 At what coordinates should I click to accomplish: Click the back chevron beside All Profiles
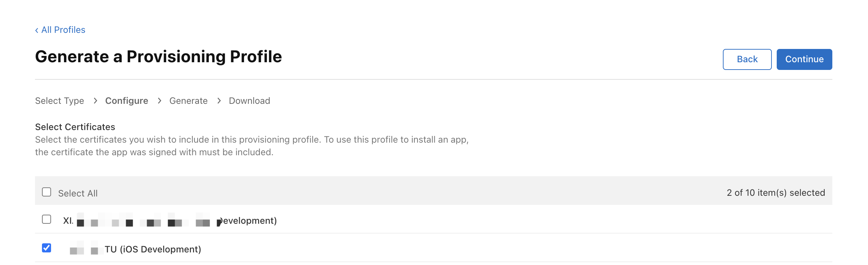point(37,30)
